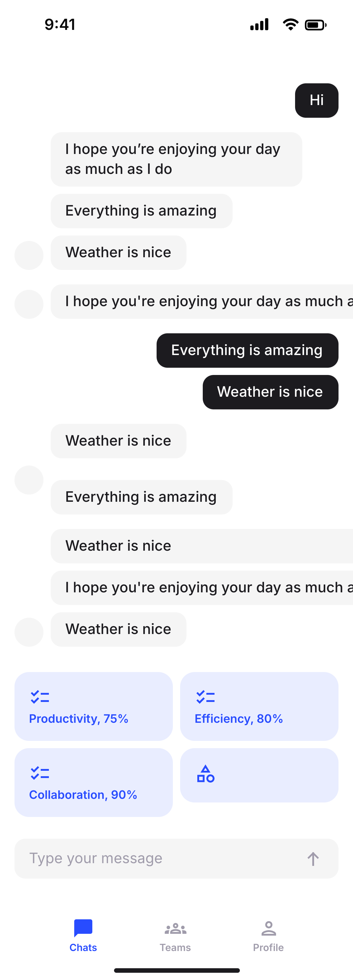353x980 pixels.
Task: Tap the two-line enjoying your day message
Action: [x=176, y=159]
